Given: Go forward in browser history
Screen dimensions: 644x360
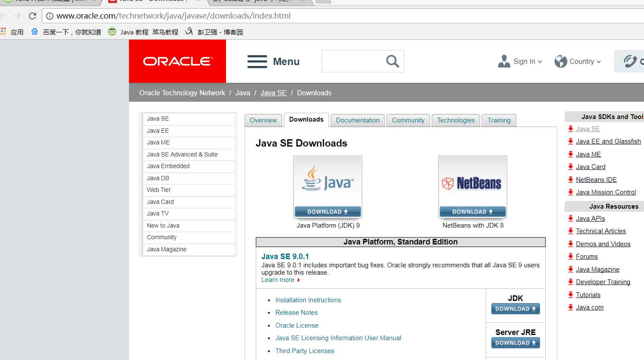Looking at the screenshot, I should tap(17, 16).
